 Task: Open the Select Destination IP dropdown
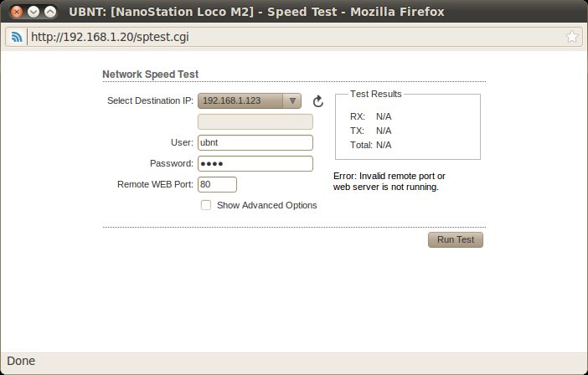249,101
